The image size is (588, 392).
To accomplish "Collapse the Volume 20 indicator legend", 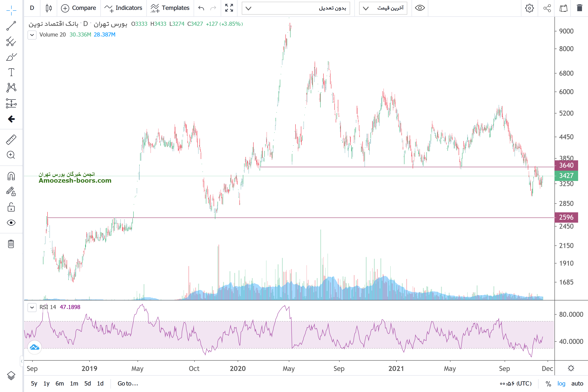I will click(32, 35).
